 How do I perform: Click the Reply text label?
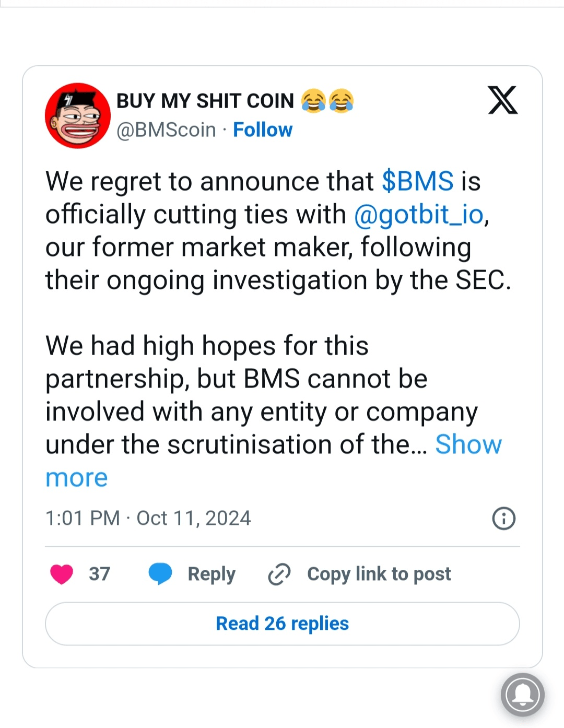[x=211, y=574]
